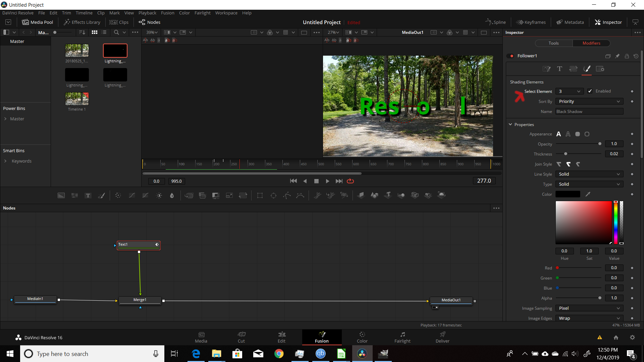Open the Text tab icon in Inspector
The image size is (644, 362).
[x=559, y=69]
